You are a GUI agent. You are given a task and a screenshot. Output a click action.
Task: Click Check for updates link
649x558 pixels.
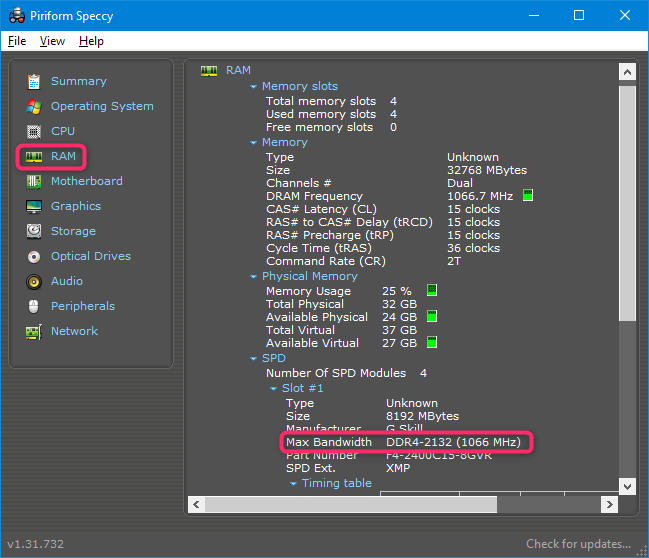click(578, 544)
